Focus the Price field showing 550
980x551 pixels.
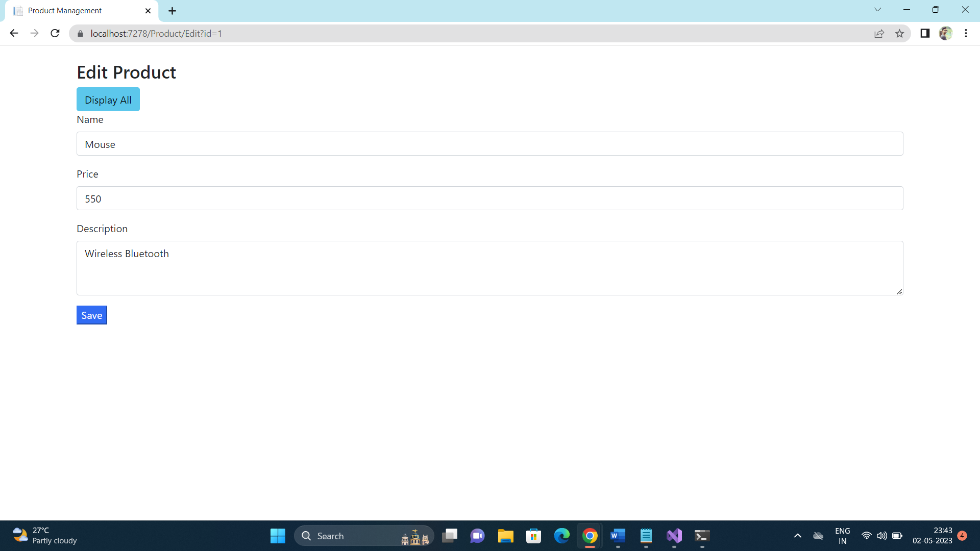pos(490,198)
